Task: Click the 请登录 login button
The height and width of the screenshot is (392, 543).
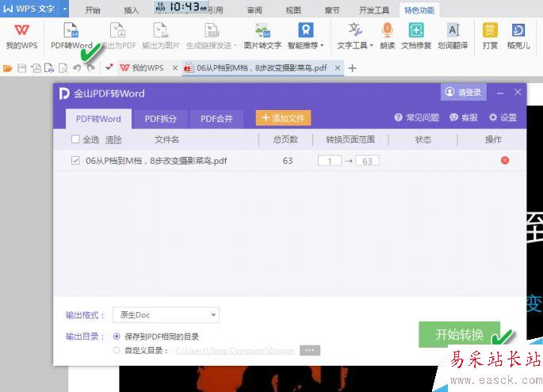Action: [464, 92]
